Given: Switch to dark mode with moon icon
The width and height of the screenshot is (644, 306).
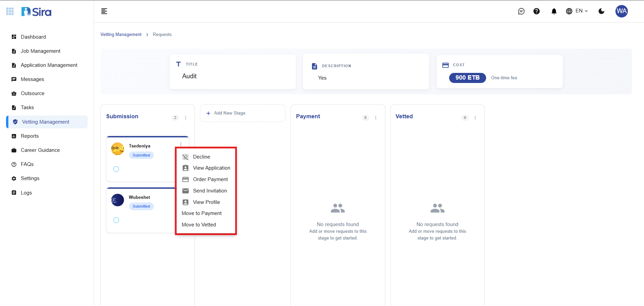Looking at the screenshot, I should [x=601, y=11].
